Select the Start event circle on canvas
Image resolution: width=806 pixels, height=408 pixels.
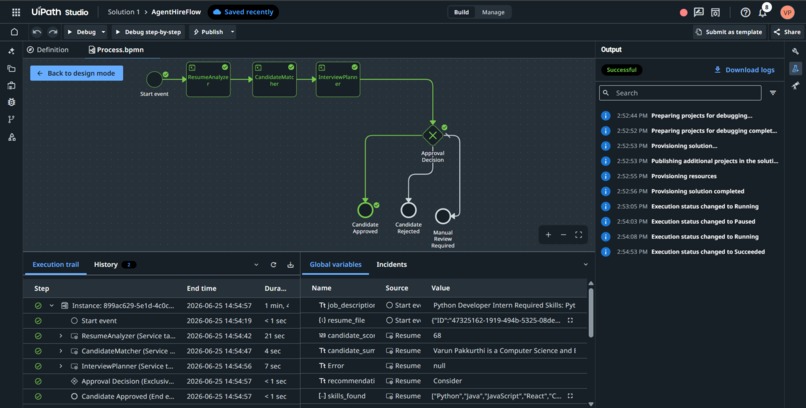pos(154,80)
